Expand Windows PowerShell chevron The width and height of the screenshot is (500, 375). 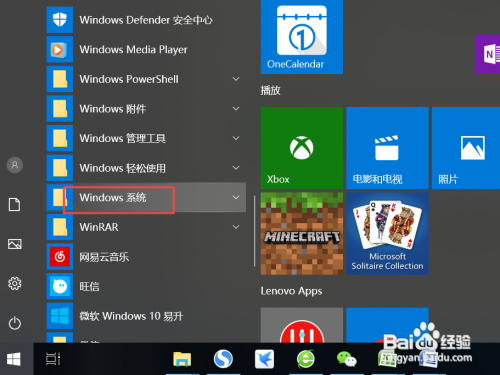(236, 79)
